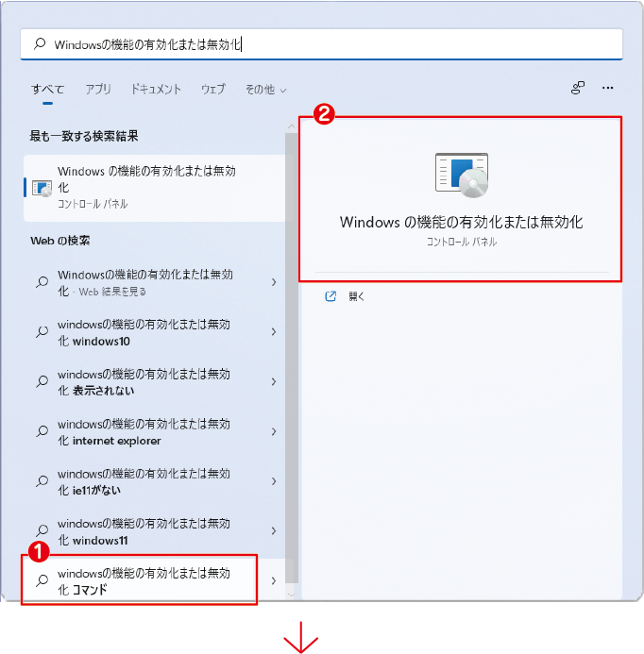Select '表示されない' web search suggestion
644x654 pixels.
(155, 381)
